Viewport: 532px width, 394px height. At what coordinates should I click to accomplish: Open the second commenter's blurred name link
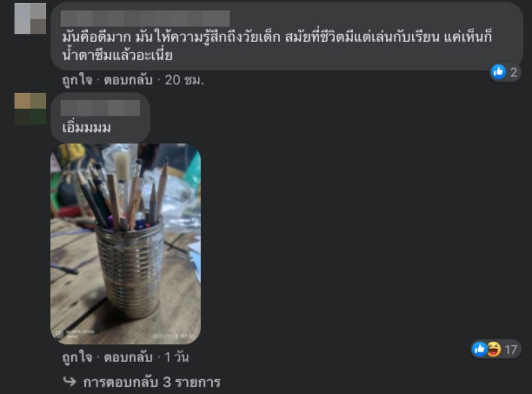[101, 108]
